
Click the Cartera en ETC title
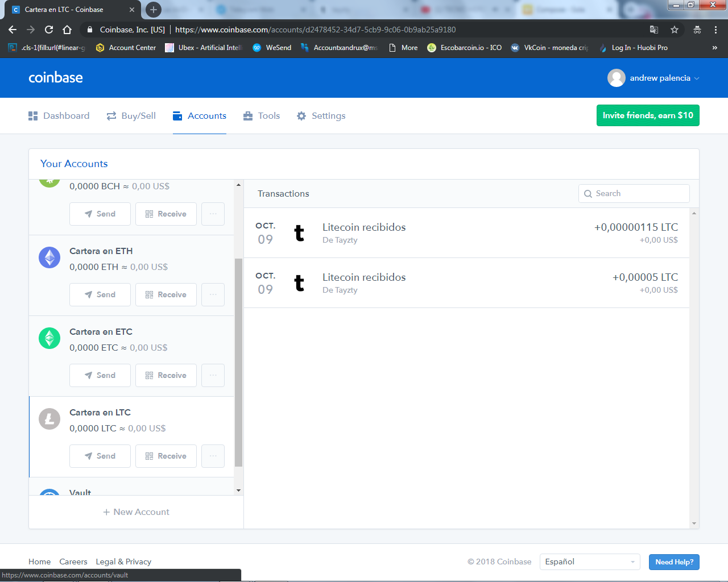pyautogui.click(x=101, y=332)
